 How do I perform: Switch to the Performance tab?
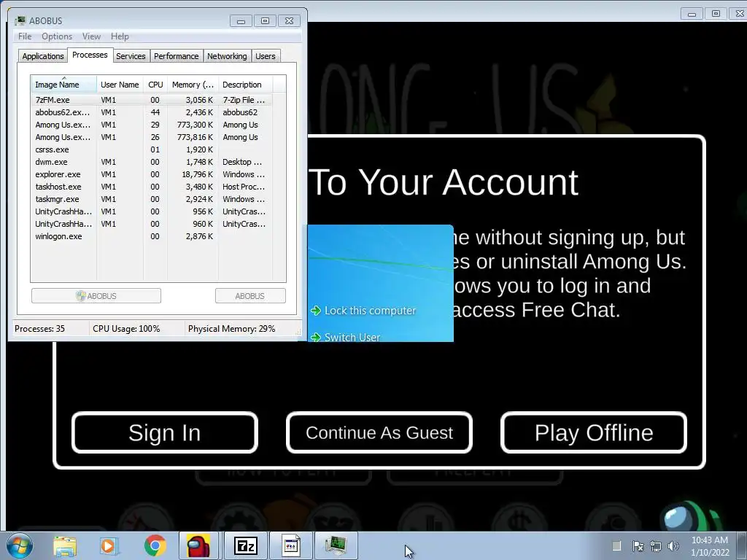pyautogui.click(x=177, y=56)
